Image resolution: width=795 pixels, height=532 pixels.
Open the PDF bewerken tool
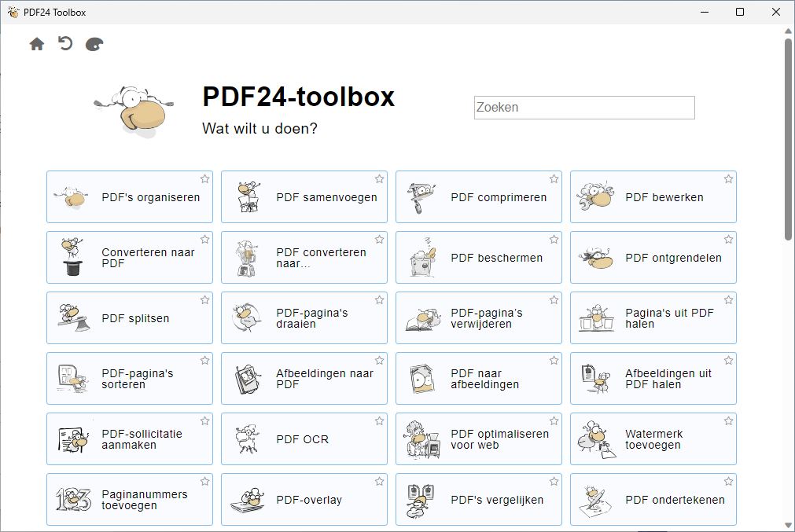point(653,197)
